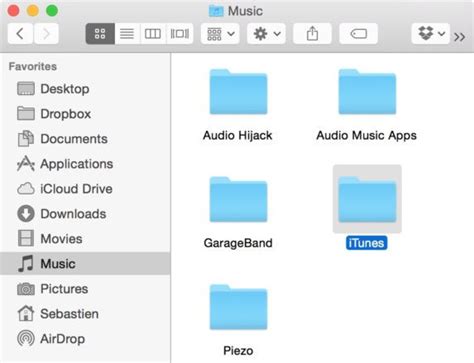Switch to Cover Flow view

tap(180, 34)
